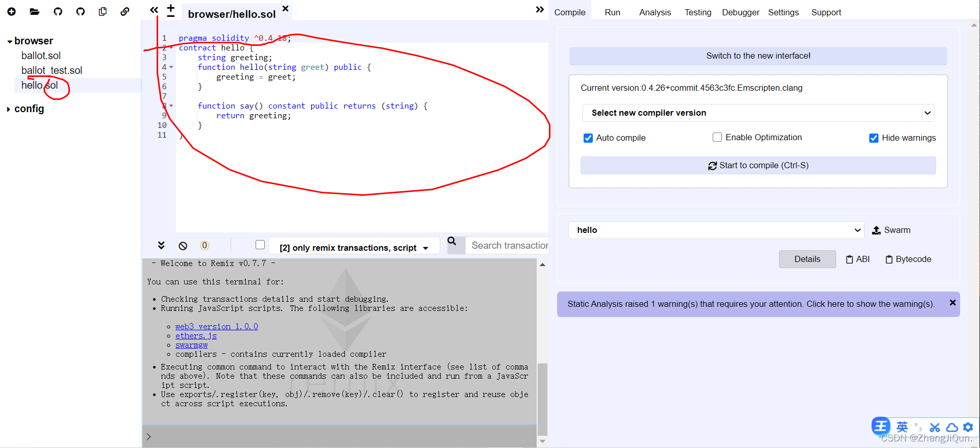Screen dimensions: 980x448
Task: Clear the terminal console
Action: coord(183,246)
